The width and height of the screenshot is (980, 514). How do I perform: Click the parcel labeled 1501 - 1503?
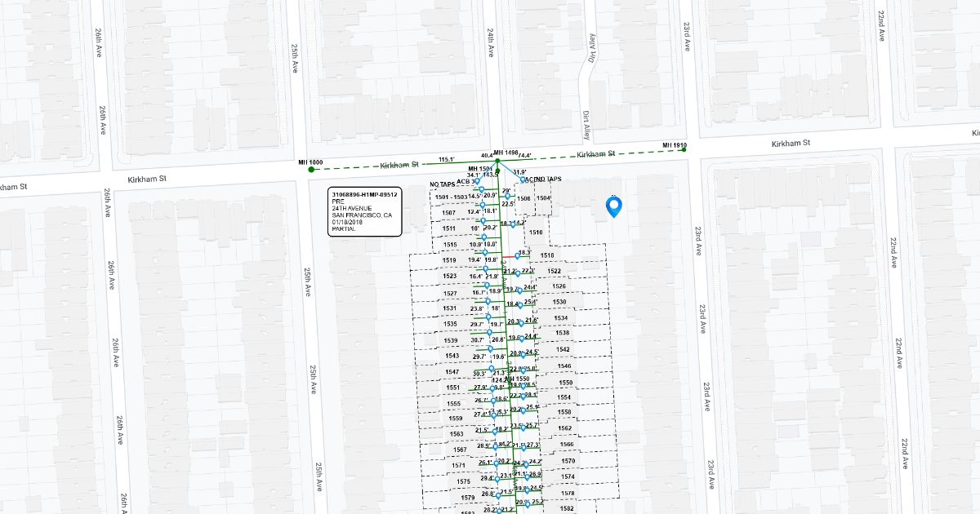coord(450,197)
